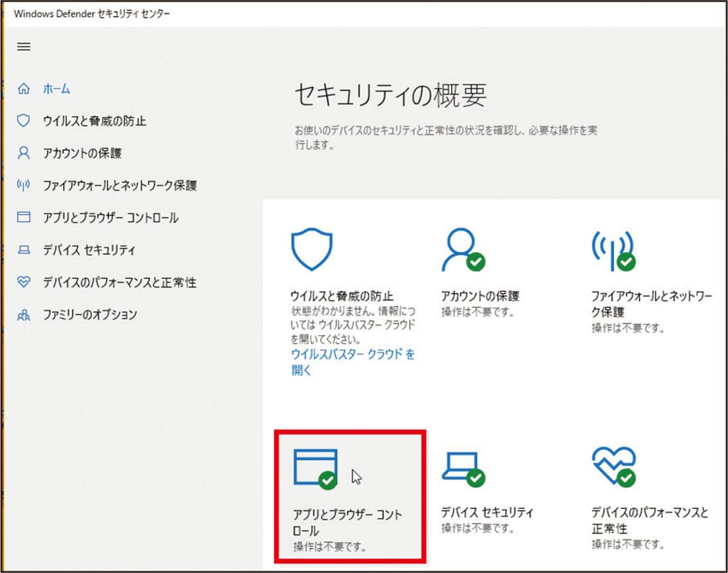Click the Home house icon in sidebar
728x573 pixels.
pos(23,89)
